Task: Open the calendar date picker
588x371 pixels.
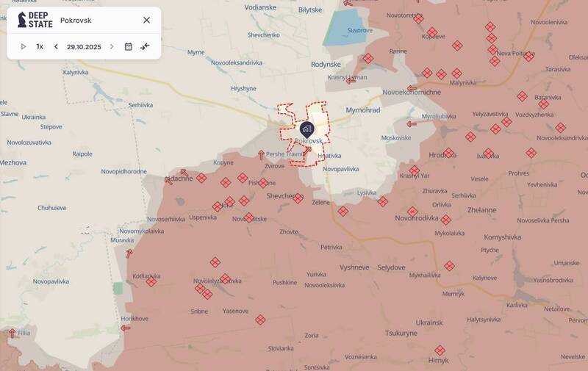Action: pyautogui.click(x=128, y=46)
